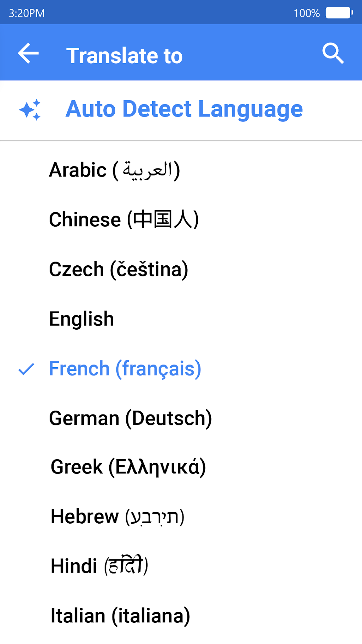Tap the Auto Detect sparkle icon

tap(31, 109)
